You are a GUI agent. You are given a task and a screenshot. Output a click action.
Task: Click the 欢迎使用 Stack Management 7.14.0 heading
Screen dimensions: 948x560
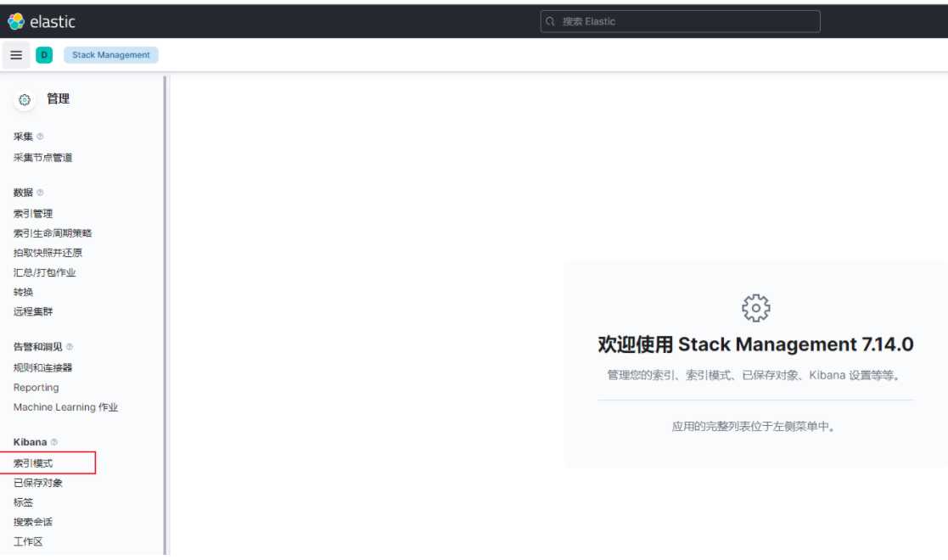pyautogui.click(x=755, y=344)
